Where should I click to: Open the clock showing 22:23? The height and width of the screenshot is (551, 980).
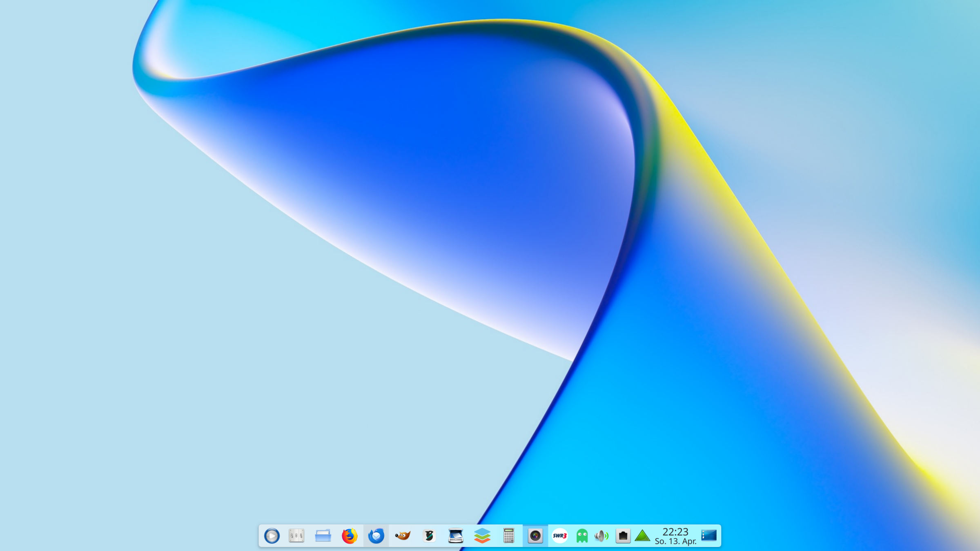tap(675, 531)
